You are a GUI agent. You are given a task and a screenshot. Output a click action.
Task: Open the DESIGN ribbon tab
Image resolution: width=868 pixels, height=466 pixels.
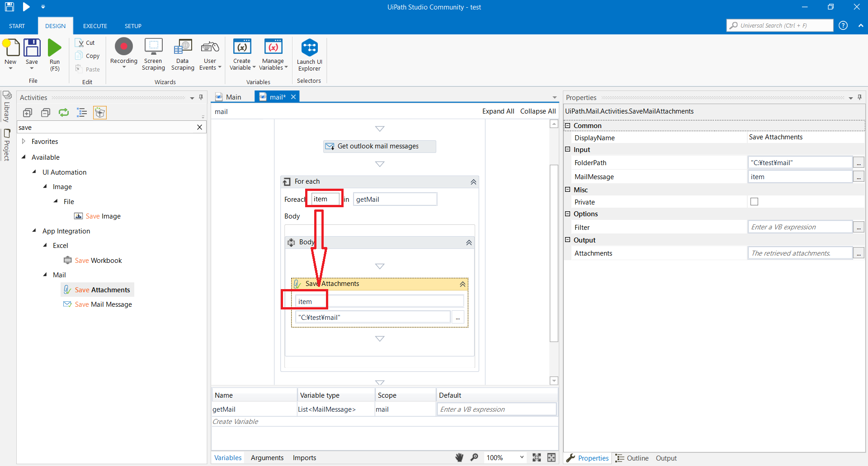55,26
